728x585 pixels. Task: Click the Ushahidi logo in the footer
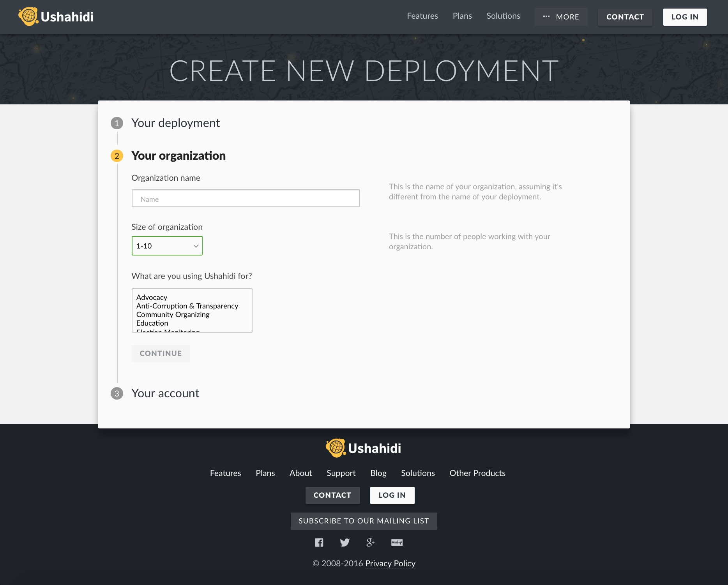(363, 448)
